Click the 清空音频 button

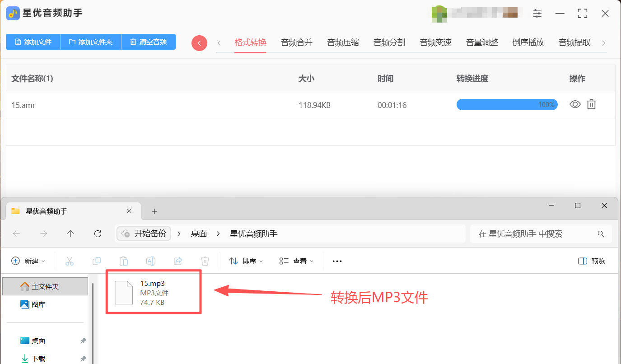coord(149,42)
